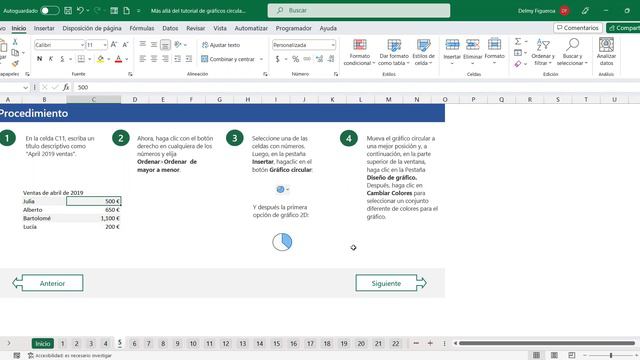Toggle bold (N) formatting
The height and width of the screenshot is (360, 640).
39,59
